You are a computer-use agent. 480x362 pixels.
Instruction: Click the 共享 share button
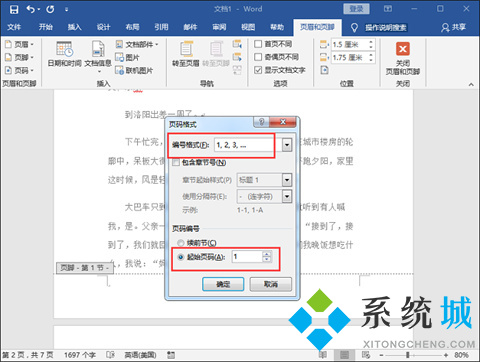coord(453,28)
